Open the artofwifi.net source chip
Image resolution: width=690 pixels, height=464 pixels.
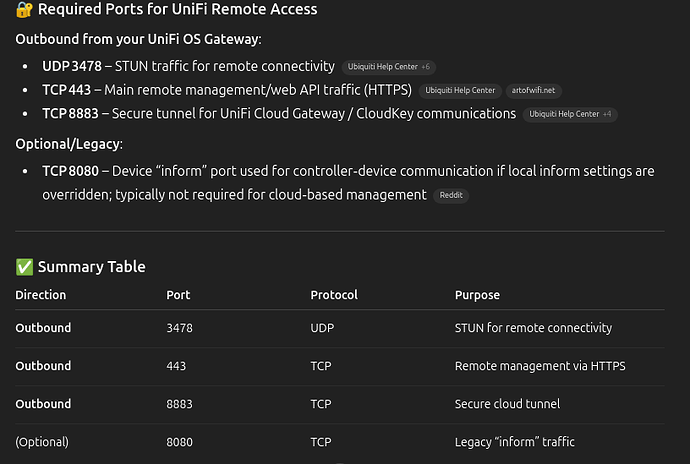pyautogui.click(x=533, y=91)
